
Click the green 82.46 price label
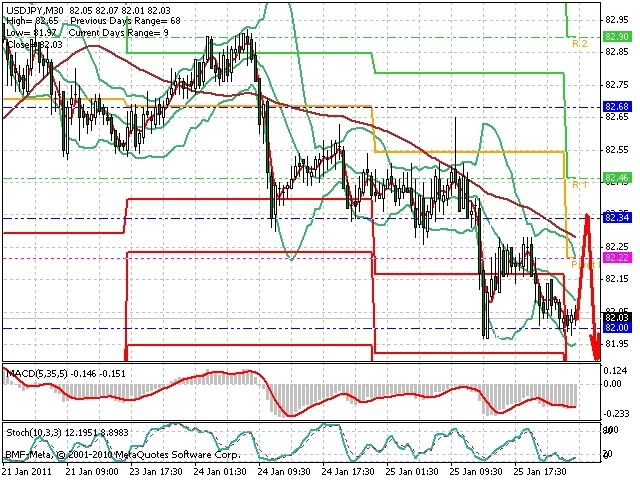(x=617, y=178)
